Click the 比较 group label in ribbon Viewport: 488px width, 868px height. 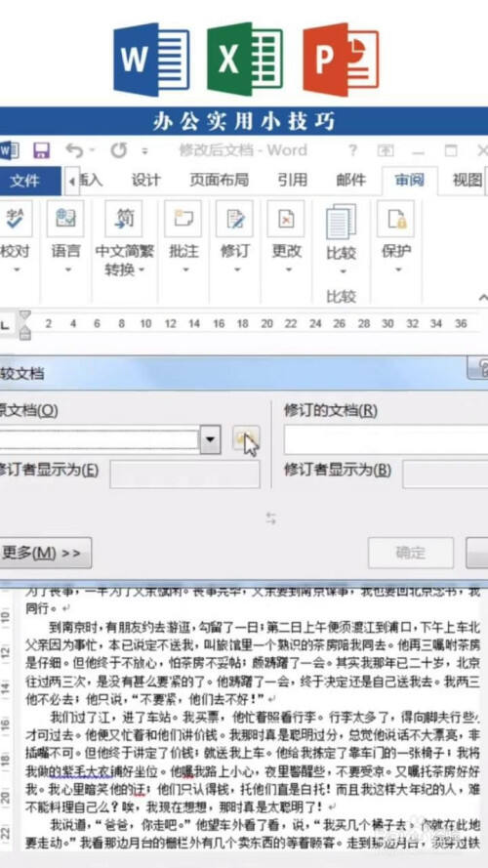[341, 296]
